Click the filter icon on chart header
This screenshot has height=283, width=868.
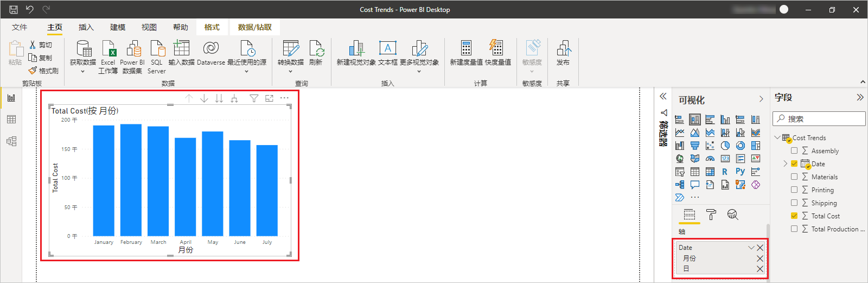[254, 98]
